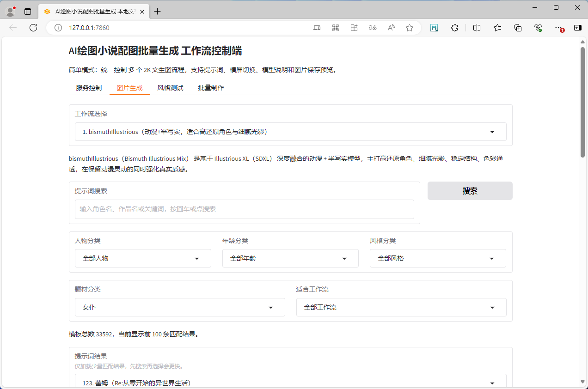This screenshot has width=588, height=389.
Task: Toggle split screen view icon
Action: point(477,28)
